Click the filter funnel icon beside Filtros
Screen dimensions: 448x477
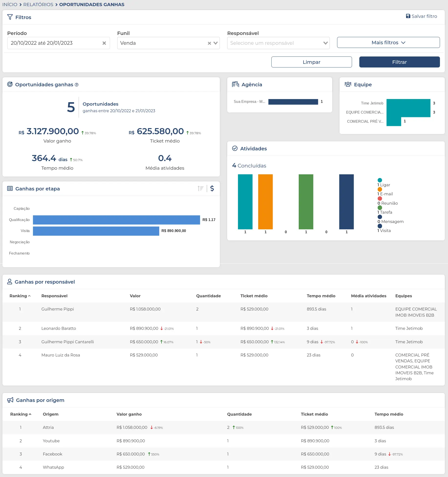10,17
